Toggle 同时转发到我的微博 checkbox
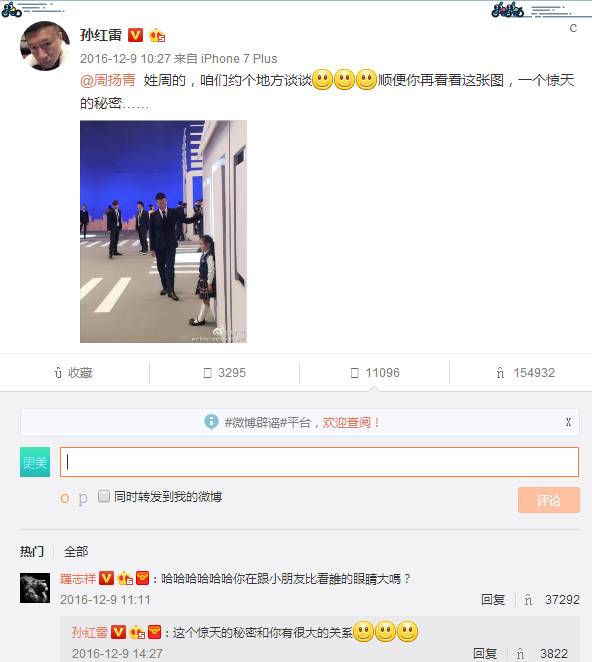The image size is (592, 662). coord(104,496)
